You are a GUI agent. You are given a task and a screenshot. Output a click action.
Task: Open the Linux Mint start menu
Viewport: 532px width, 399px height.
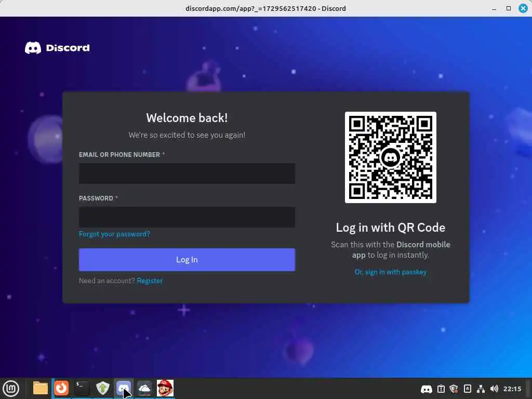point(11,389)
